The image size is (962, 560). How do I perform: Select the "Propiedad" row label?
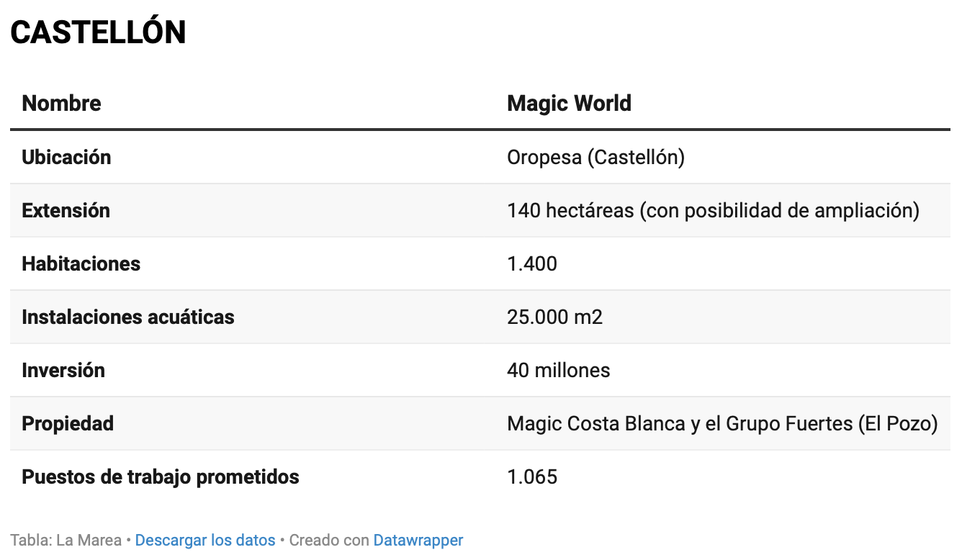click(x=68, y=423)
